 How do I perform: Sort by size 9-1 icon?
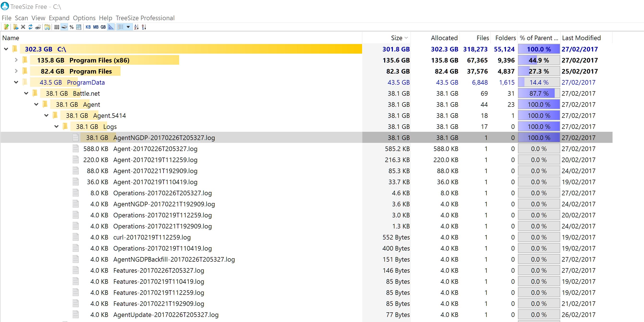click(x=144, y=27)
